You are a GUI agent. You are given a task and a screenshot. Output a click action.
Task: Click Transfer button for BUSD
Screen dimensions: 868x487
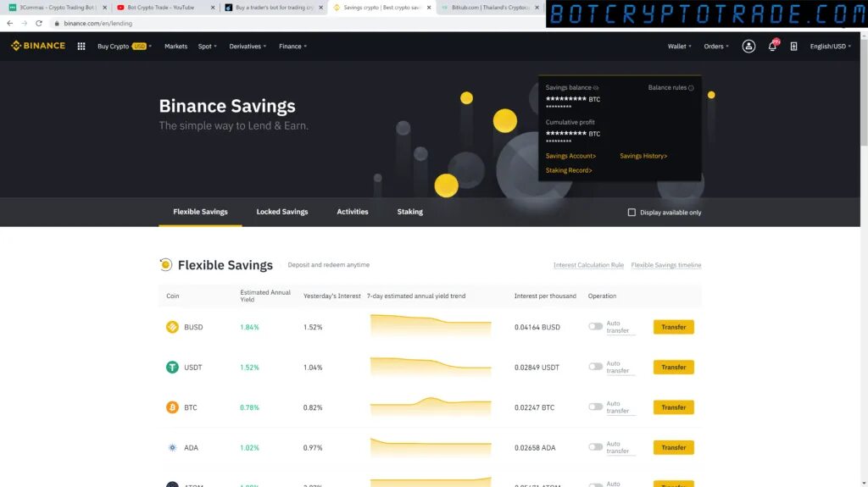[673, 327]
